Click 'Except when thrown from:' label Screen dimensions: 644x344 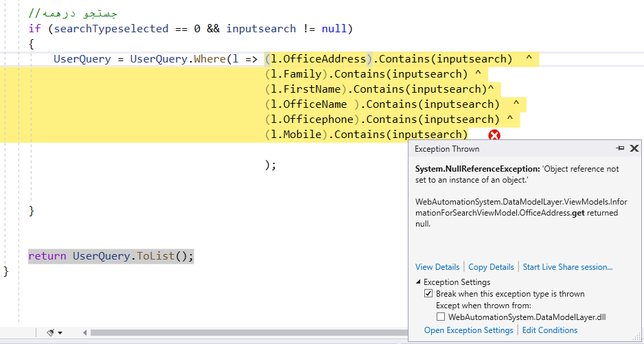[484, 306]
